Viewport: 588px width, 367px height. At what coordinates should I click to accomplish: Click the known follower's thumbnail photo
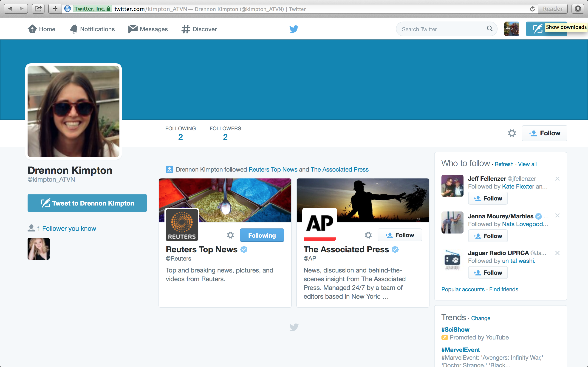tap(39, 249)
